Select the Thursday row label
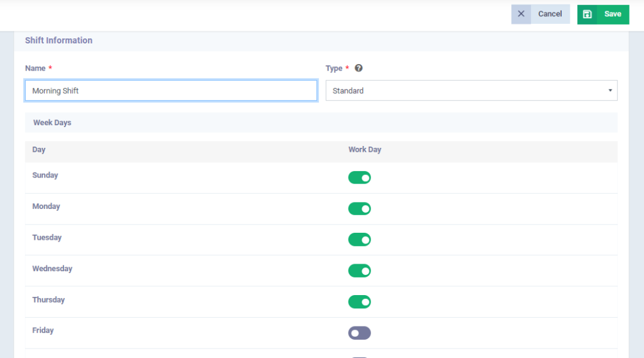 48,300
